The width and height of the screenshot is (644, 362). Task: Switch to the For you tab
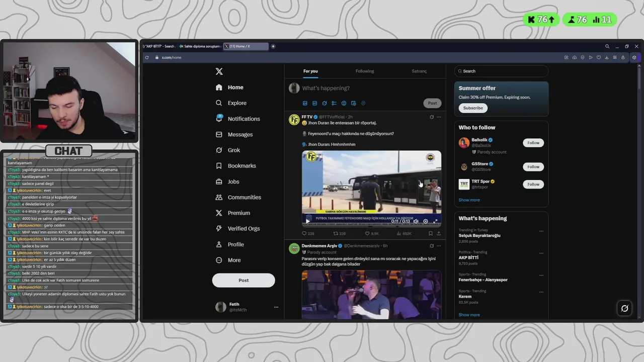point(310,71)
